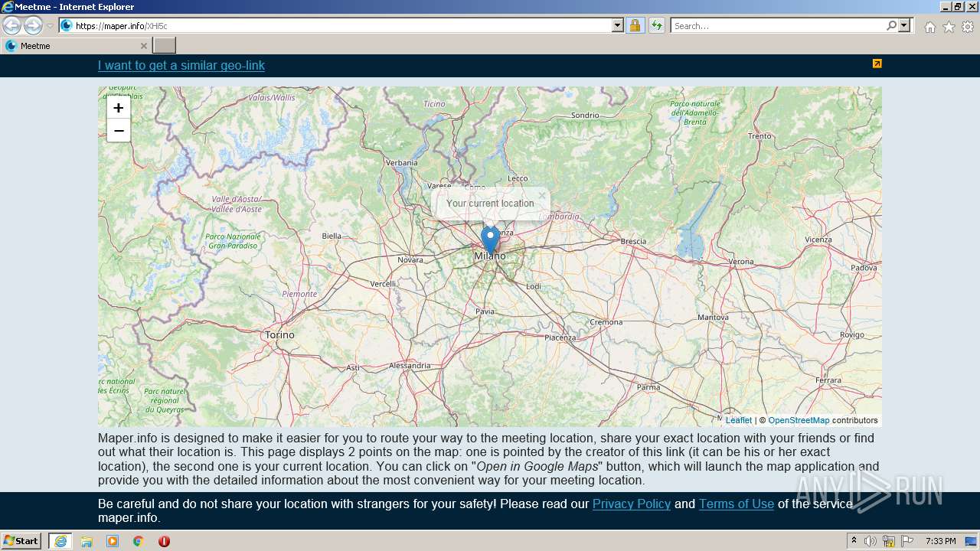Screen dimensions: 980x551
Task: Minimize the Internet Explorer window
Action: pos(946,7)
